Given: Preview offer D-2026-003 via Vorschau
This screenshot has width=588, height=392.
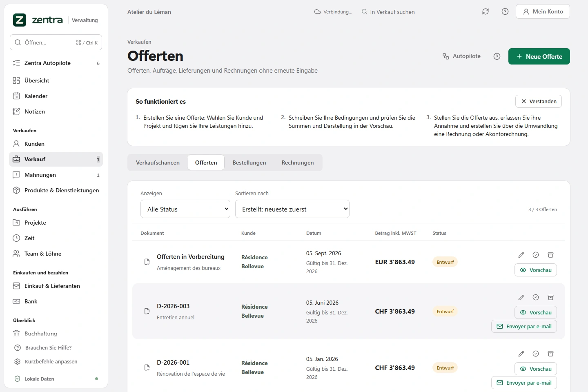Looking at the screenshot, I should point(536,312).
